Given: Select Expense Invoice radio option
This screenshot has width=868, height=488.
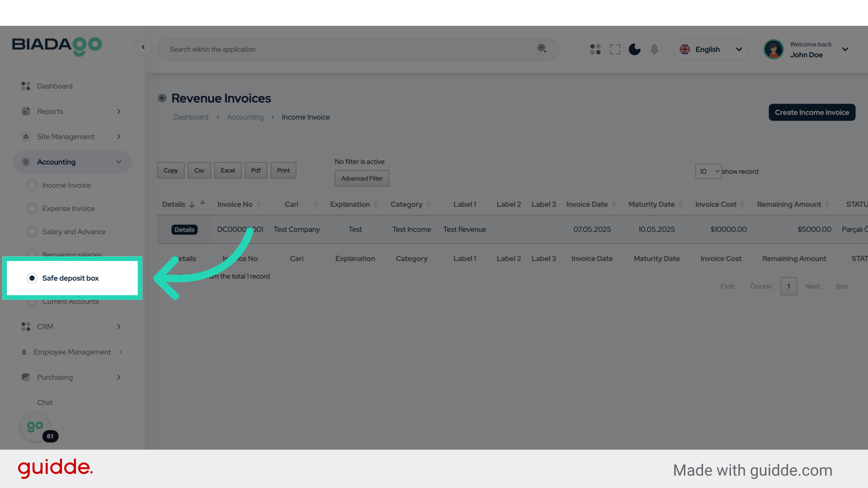Looking at the screenshot, I should point(32,208).
